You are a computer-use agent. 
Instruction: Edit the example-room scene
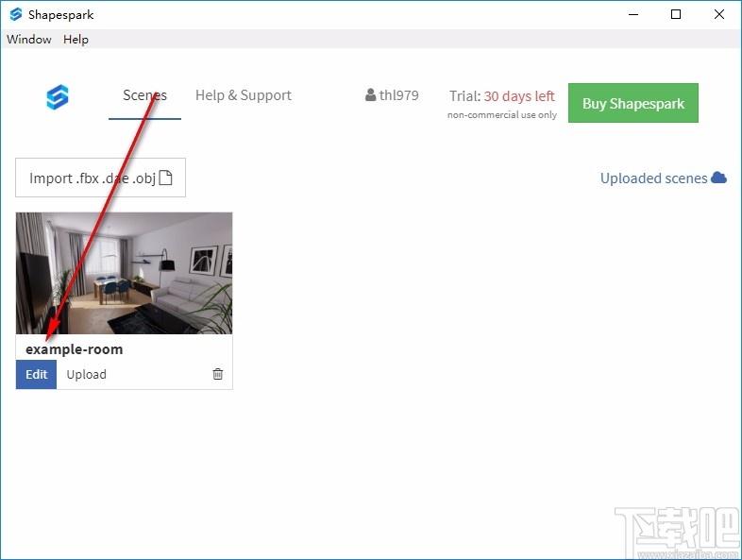tap(37, 375)
